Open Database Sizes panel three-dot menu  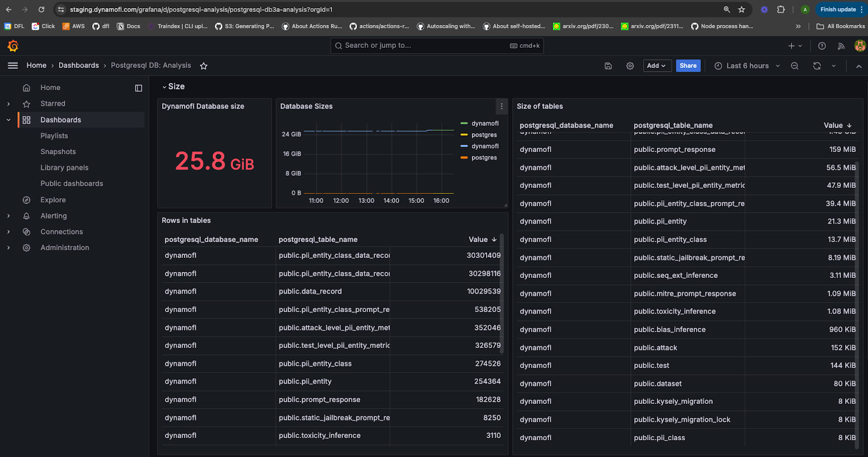click(501, 106)
